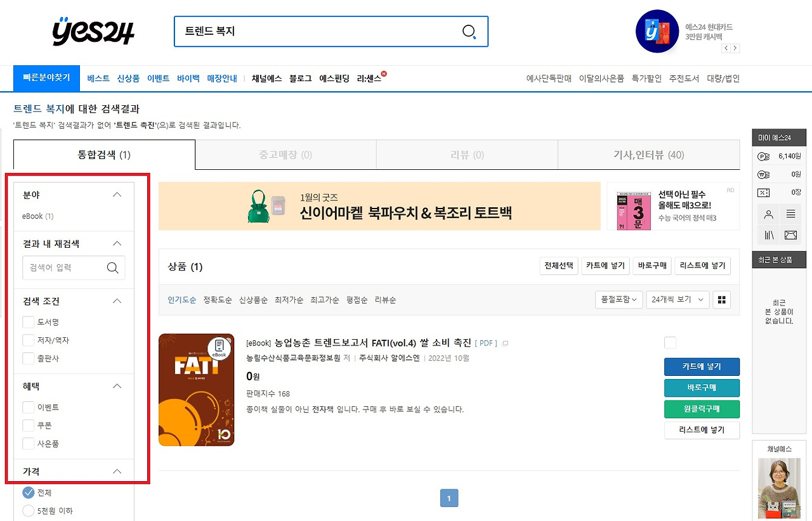Open the 베스트 menu item
Viewport: 812px width, 521px height.
pyautogui.click(x=98, y=78)
